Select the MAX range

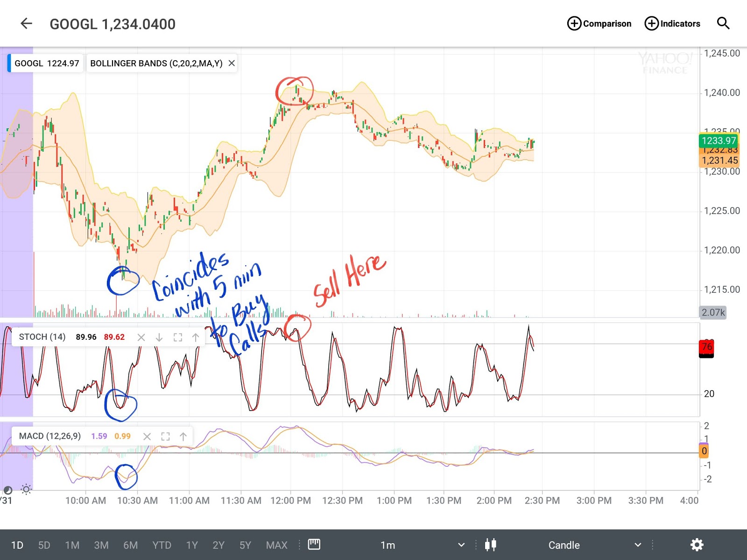276,545
